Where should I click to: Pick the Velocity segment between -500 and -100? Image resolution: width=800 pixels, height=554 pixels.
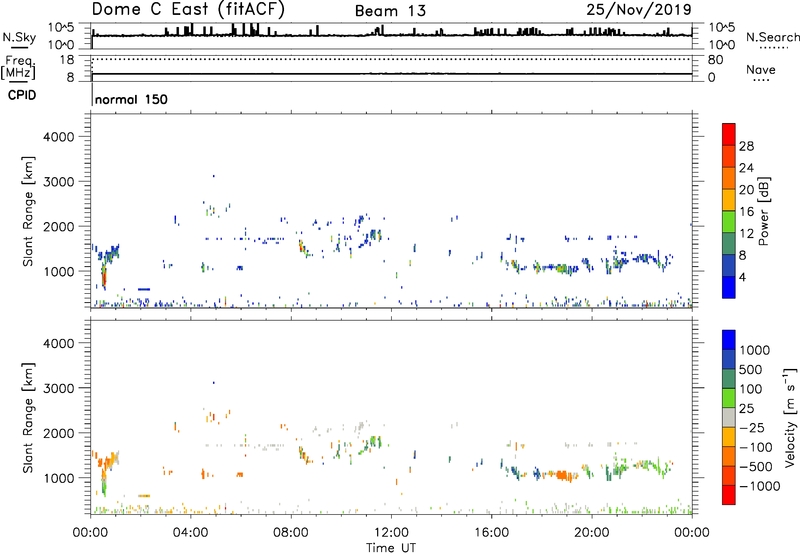tap(729, 456)
